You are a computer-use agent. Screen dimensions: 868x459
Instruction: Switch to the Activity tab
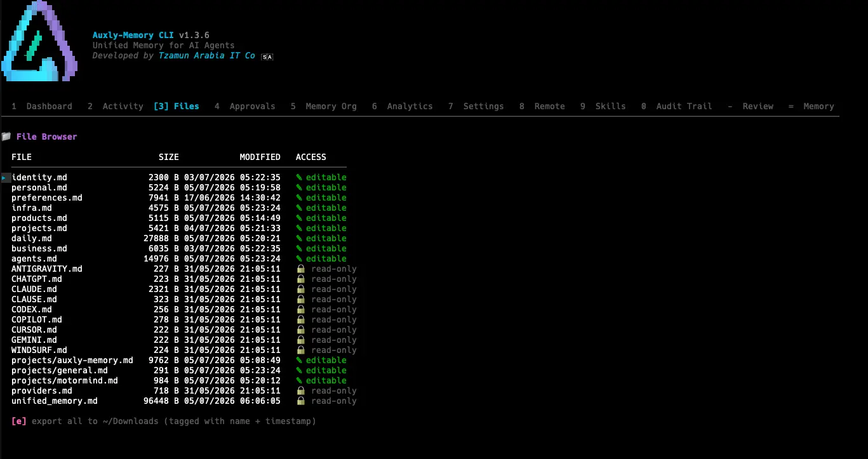(116, 106)
